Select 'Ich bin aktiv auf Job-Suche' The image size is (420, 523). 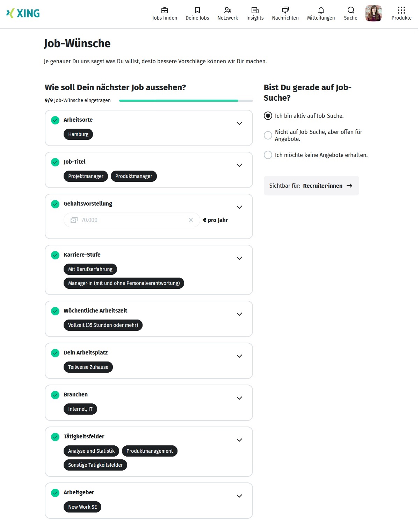pyautogui.click(x=268, y=116)
